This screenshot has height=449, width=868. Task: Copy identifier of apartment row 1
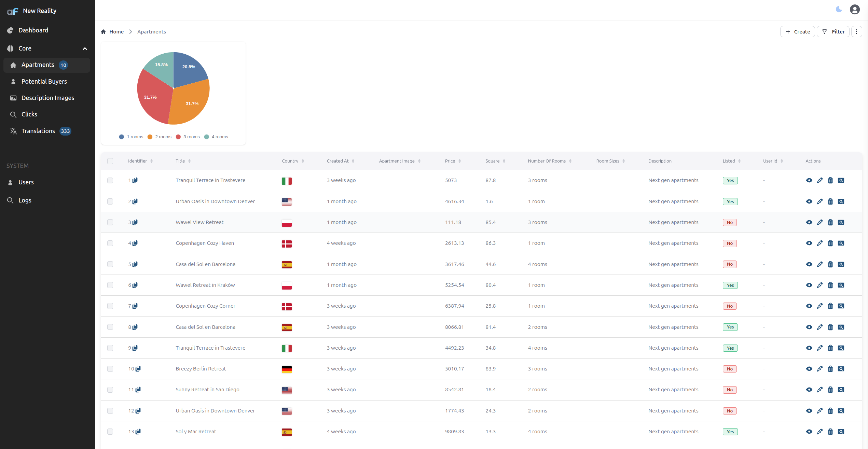pyautogui.click(x=135, y=180)
